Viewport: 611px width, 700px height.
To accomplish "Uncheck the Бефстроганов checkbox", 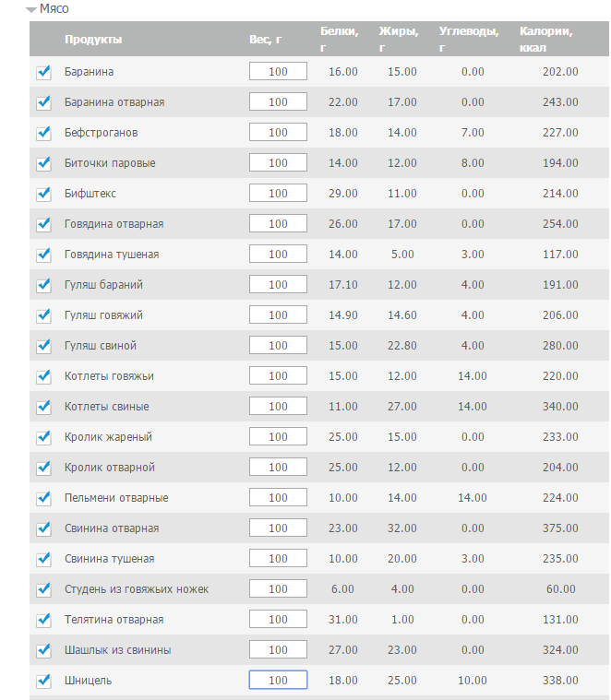I will click(43, 133).
